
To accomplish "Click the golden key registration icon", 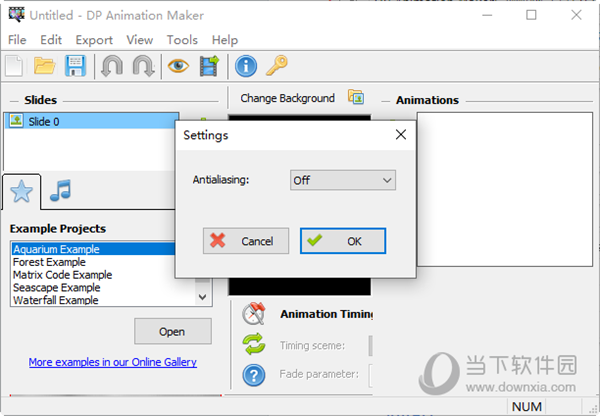I will click(277, 65).
